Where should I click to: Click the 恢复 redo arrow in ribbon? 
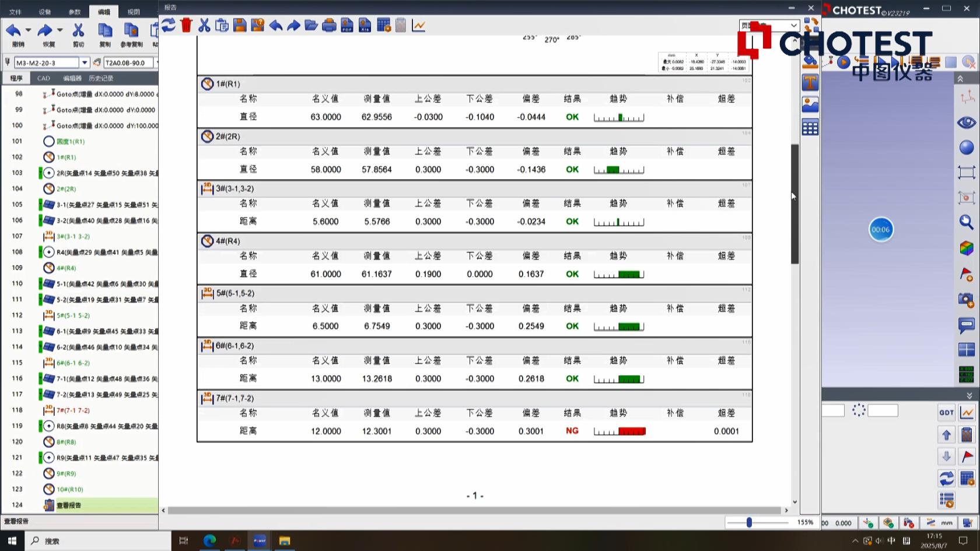[x=45, y=30]
